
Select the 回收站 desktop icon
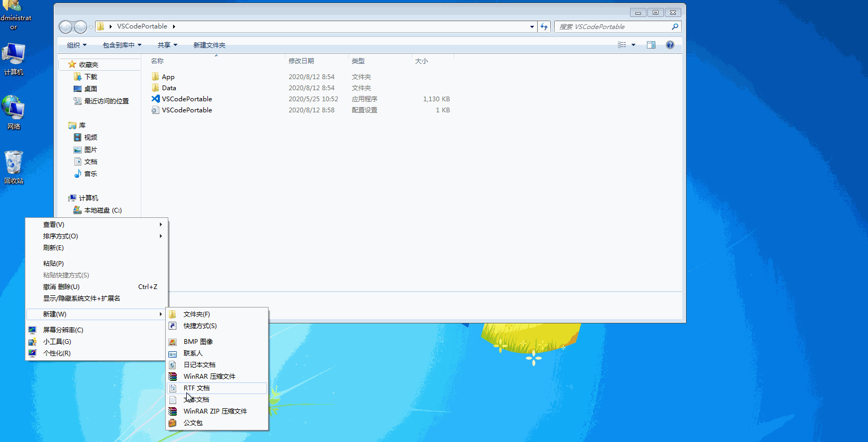[x=14, y=167]
